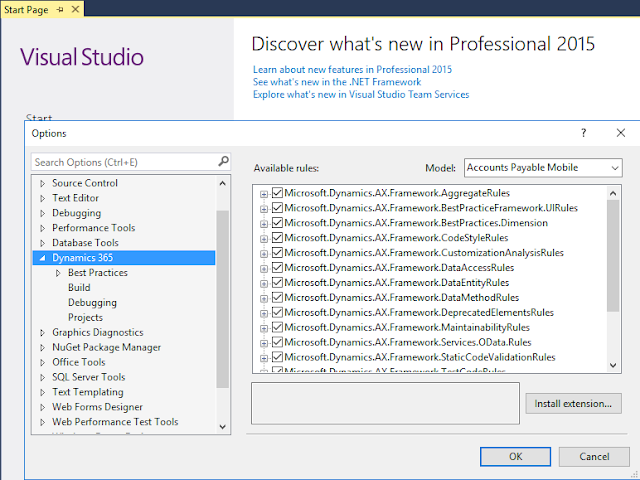Click the rules list scroll down arrow
This screenshot has width=640, height=480.
click(x=613, y=365)
